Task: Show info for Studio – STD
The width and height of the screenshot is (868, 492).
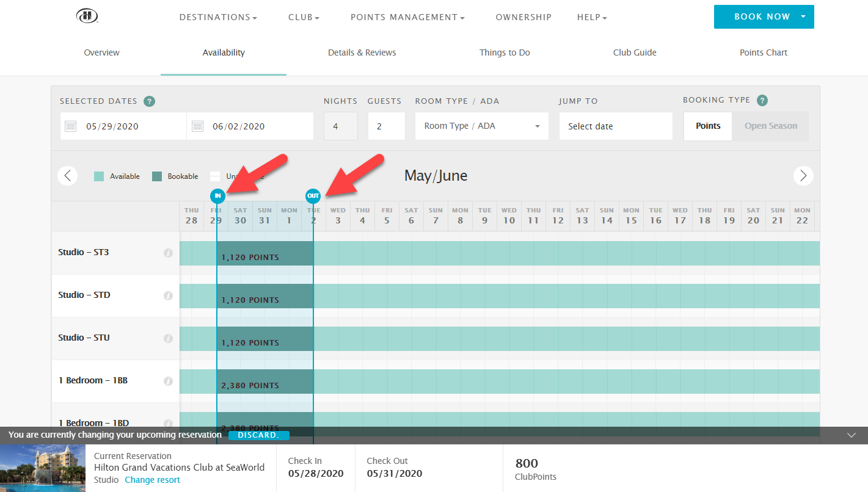Action: (168, 295)
